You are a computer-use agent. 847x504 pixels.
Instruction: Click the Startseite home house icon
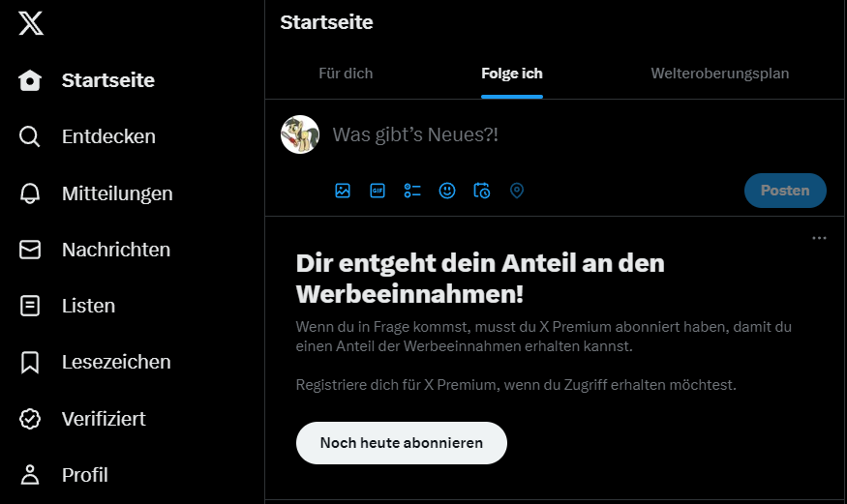(30, 80)
